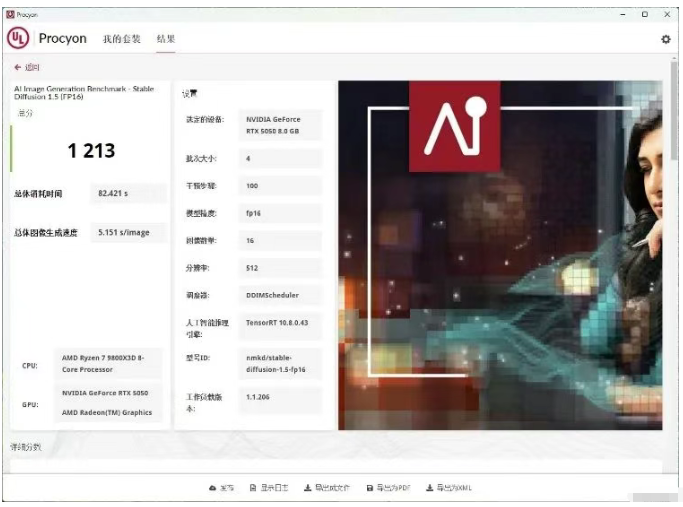Screen dimensions: 683x507
Task: Click the workload version 1.1.206
Action: 281,400
